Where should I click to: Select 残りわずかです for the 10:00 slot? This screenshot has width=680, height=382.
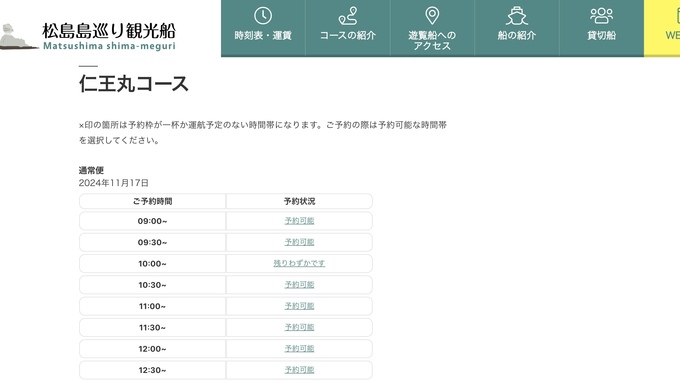click(x=299, y=263)
